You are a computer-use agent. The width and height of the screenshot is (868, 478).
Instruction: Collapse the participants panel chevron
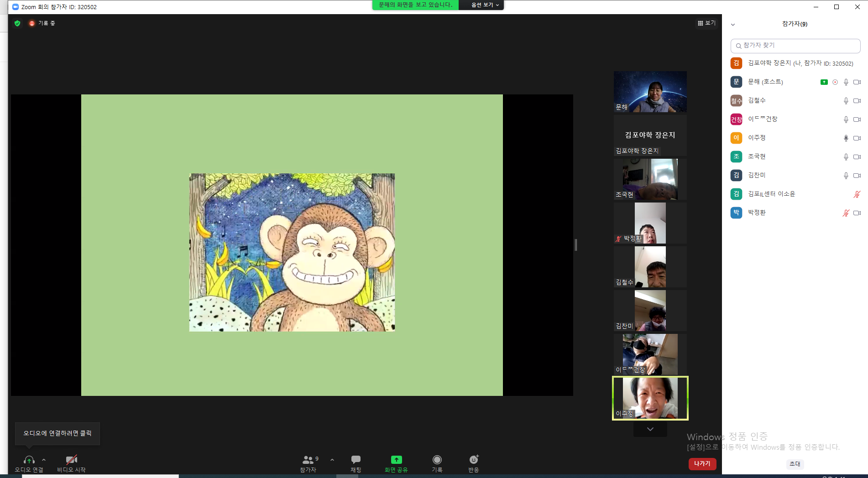click(x=733, y=25)
